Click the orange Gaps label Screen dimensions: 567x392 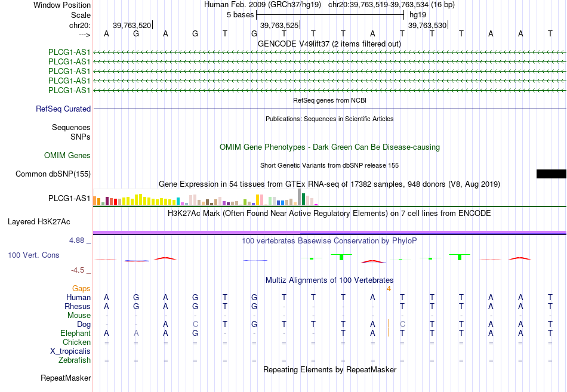tap(81, 289)
